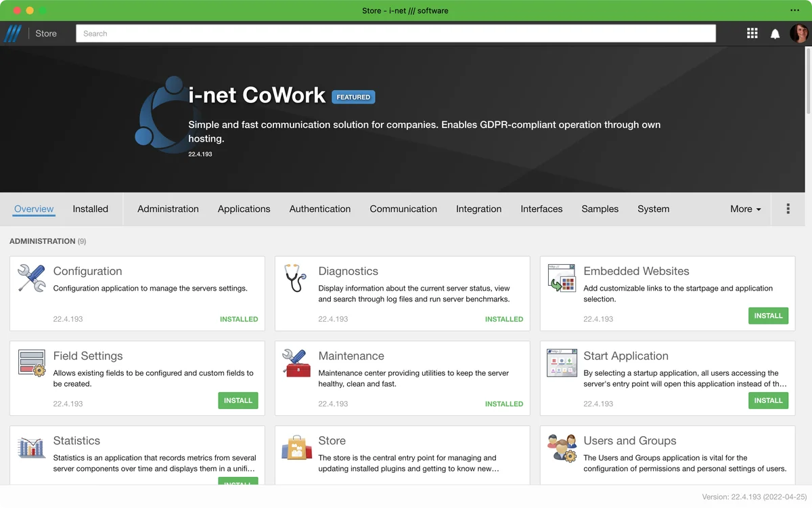Click the Users and Groups icon
This screenshot has width=812, height=508.
click(562, 448)
